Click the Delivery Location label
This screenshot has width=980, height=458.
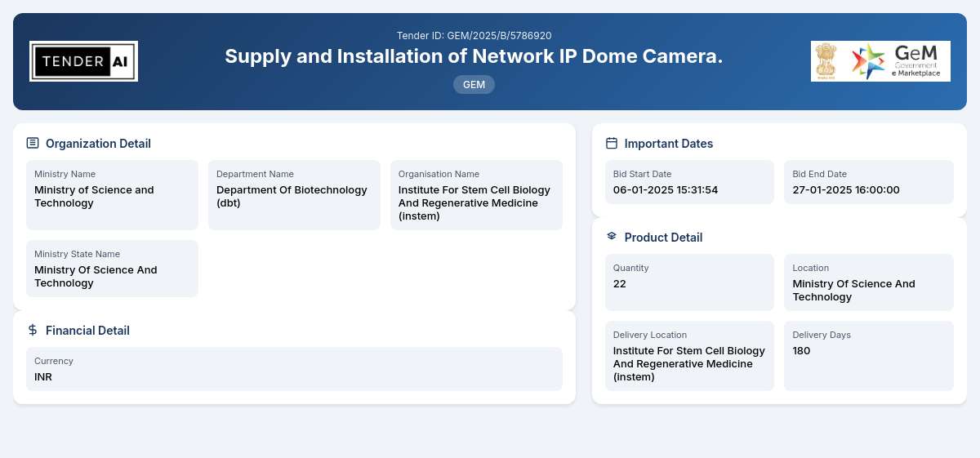(650, 335)
